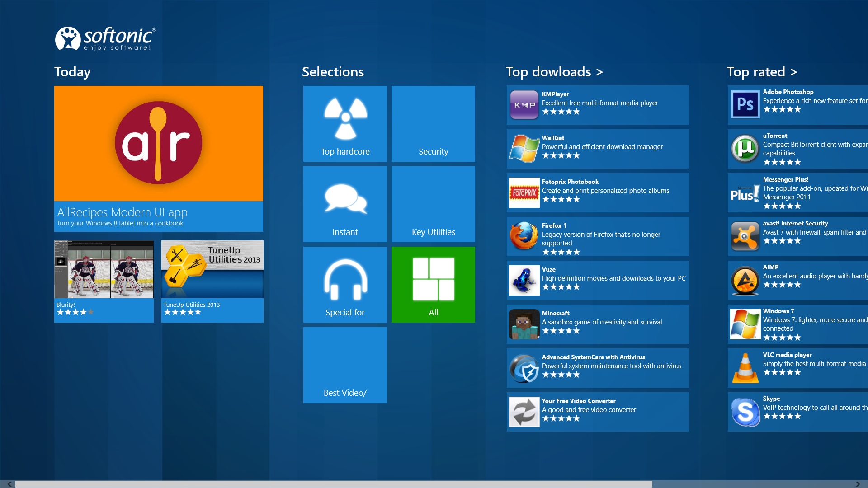Image resolution: width=868 pixels, height=488 pixels.
Task: Select the Skype icon under Top rated
Action: [x=745, y=411]
